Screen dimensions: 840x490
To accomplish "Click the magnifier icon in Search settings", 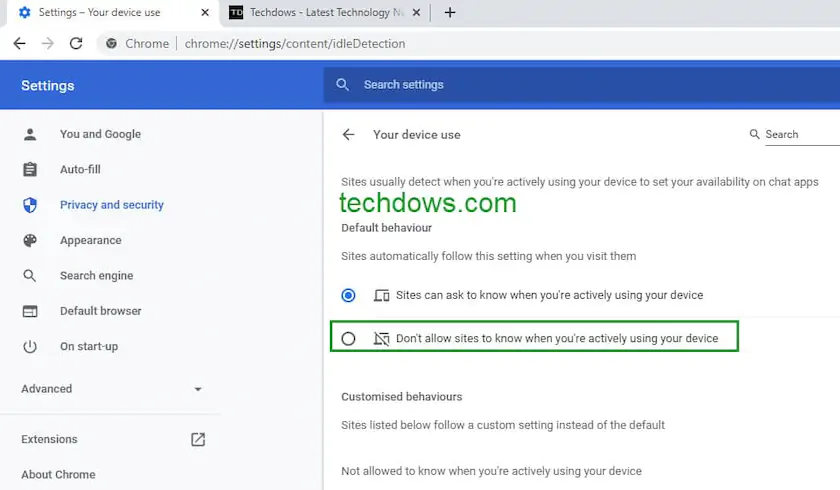I will [342, 85].
